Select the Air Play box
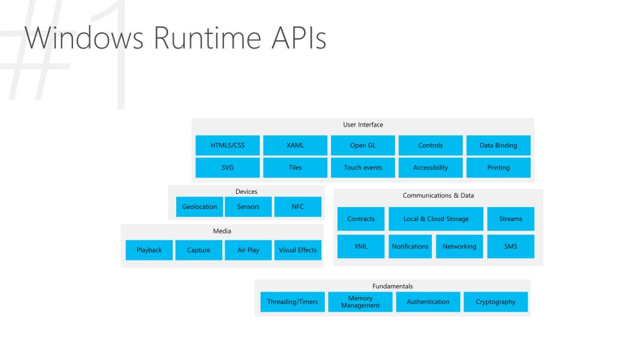Image resolution: width=644 pixels, height=362 pixels. (248, 250)
